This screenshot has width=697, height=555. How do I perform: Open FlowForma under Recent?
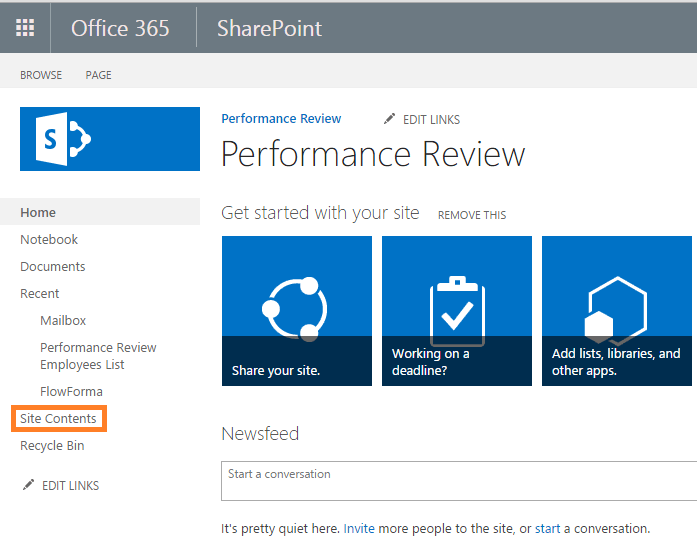click(71, 391)
